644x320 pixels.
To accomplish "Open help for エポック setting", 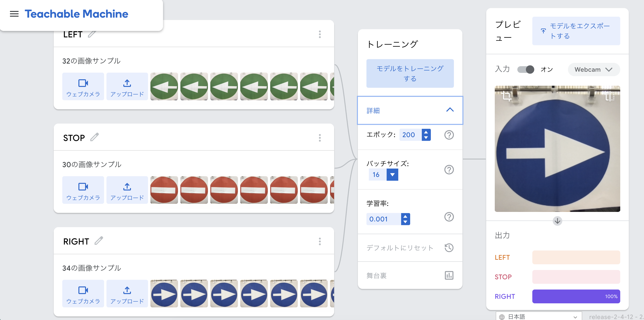I will pos(449,135).
